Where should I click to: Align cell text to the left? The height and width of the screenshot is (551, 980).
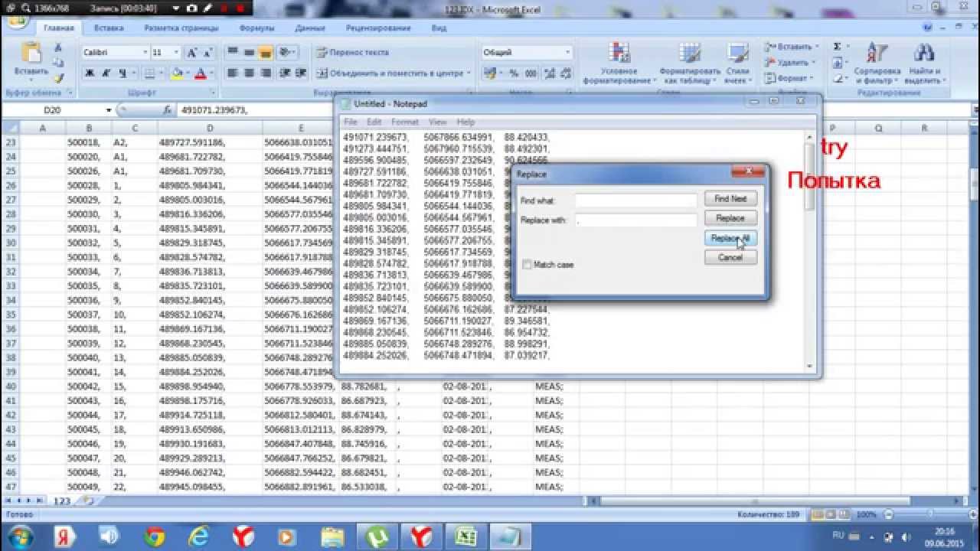[x=232, y=73]
